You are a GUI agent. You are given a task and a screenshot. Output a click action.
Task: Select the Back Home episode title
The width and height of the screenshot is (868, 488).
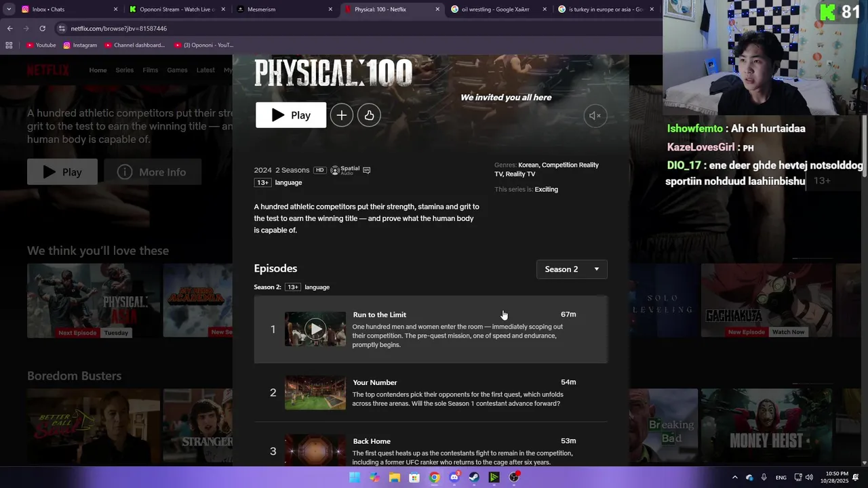372,441
